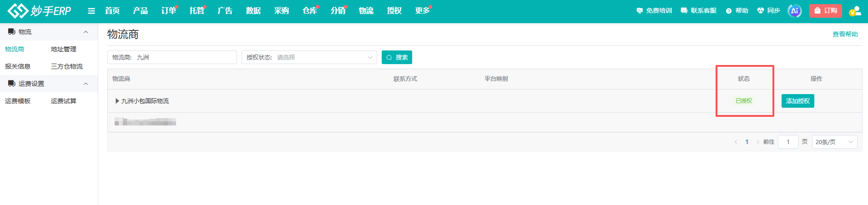
Task: Click the 已授权 status text
Action: pyautogui.click(x=744, y=101)
